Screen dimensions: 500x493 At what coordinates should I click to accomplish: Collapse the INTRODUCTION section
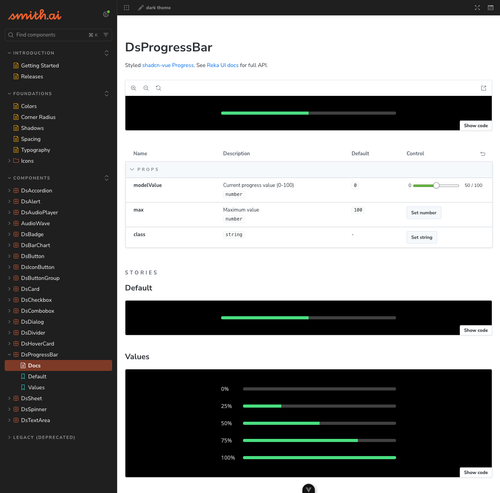(31, 53)
